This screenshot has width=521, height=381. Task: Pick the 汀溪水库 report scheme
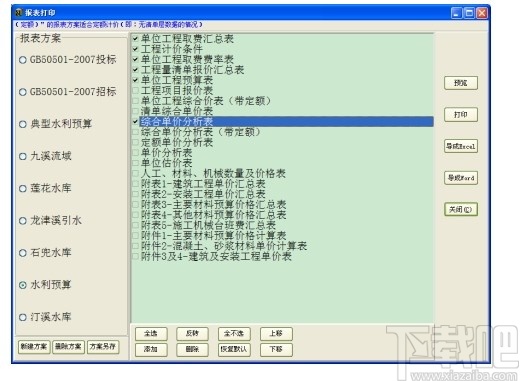tap(23, 317)
